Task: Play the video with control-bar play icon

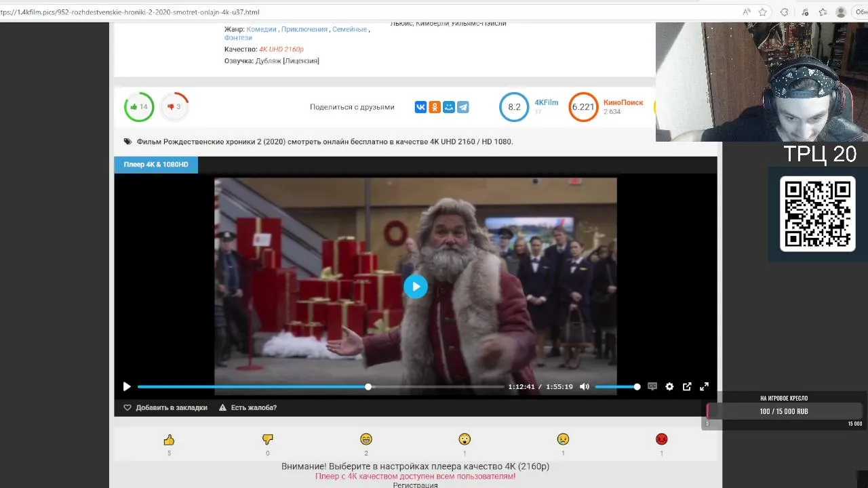Action: point(127,386)
